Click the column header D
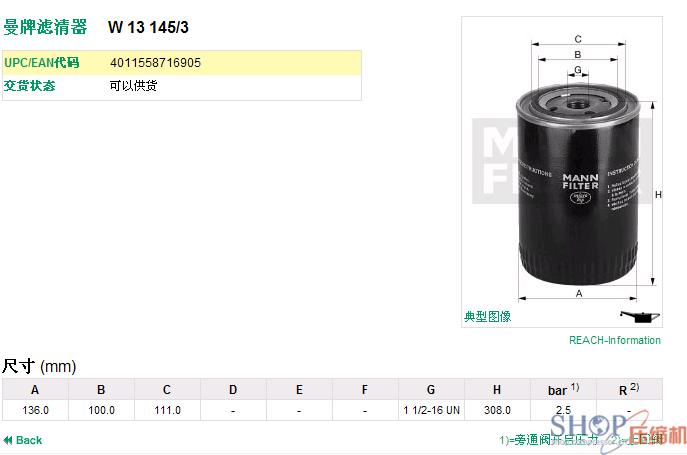This screenshot has width=687, height=455. click(233, 390)
